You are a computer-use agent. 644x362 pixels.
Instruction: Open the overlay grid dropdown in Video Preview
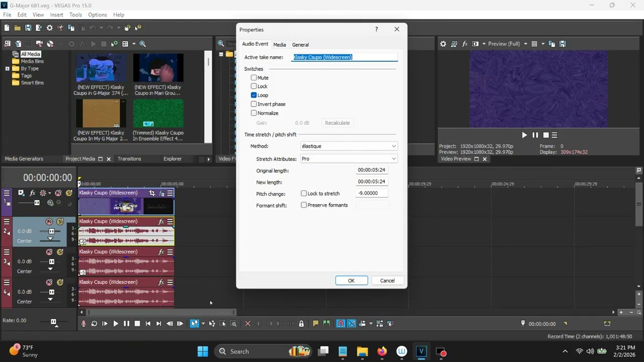point(543,44)
